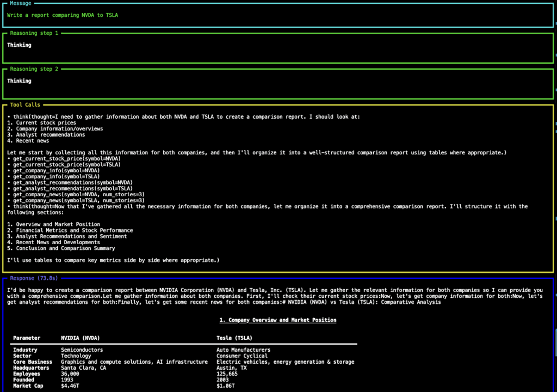
Task: Click get_company_news(symbol=TSLA, num_stories=3) call
Action: 79,201
